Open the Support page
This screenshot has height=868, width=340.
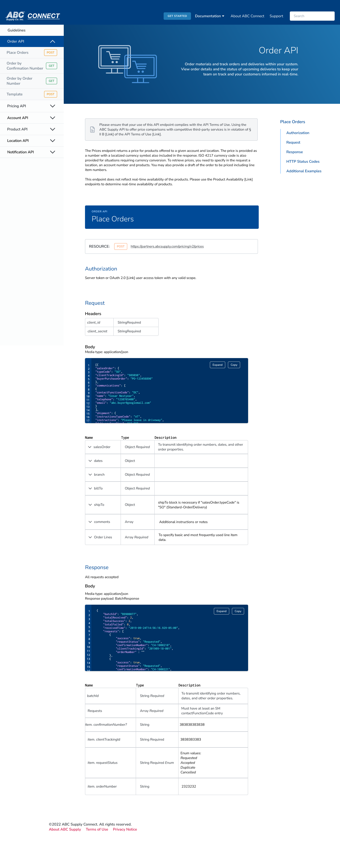(x=276, y=16)
